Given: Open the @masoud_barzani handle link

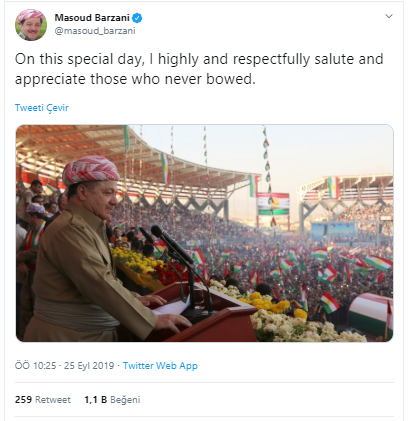Looking at the screenshot, I should tap(95, 31).
